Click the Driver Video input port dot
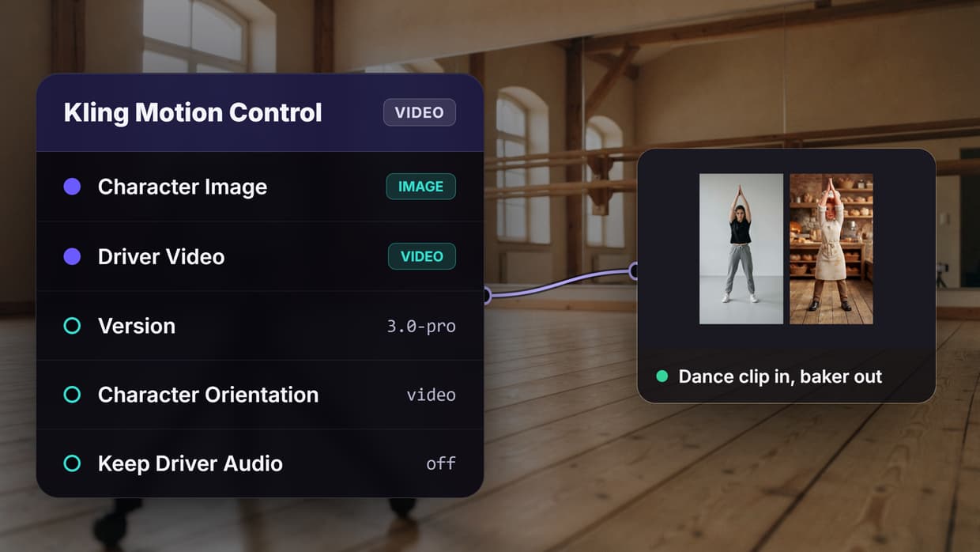Image resolution: width=980 pixels, height=552 pixels. point(72,256)
